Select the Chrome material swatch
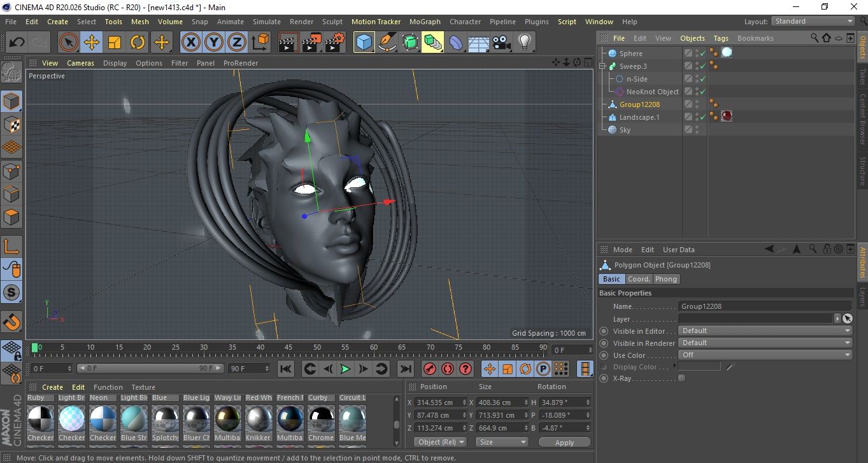 tap(321, 418)
